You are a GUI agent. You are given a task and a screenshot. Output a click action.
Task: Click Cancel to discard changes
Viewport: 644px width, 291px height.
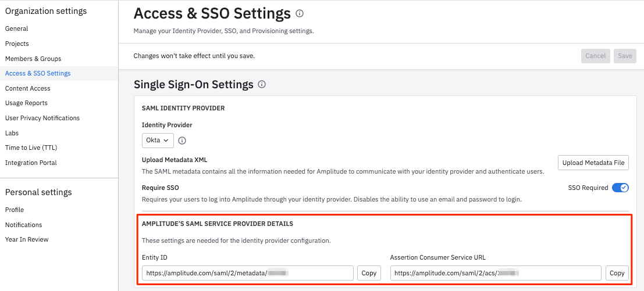pyautogui.click(x=595, y=56)
